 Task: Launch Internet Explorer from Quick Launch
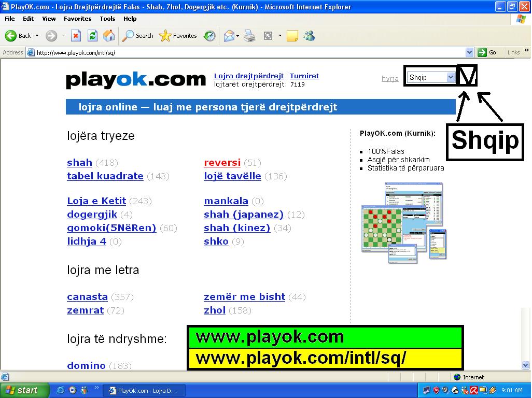point(60,390)
